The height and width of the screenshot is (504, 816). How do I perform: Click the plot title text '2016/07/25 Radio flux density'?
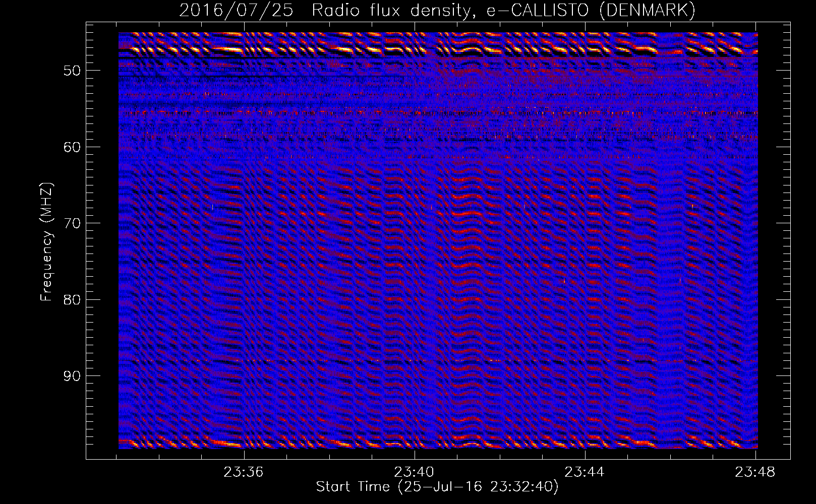pos(326,11)
